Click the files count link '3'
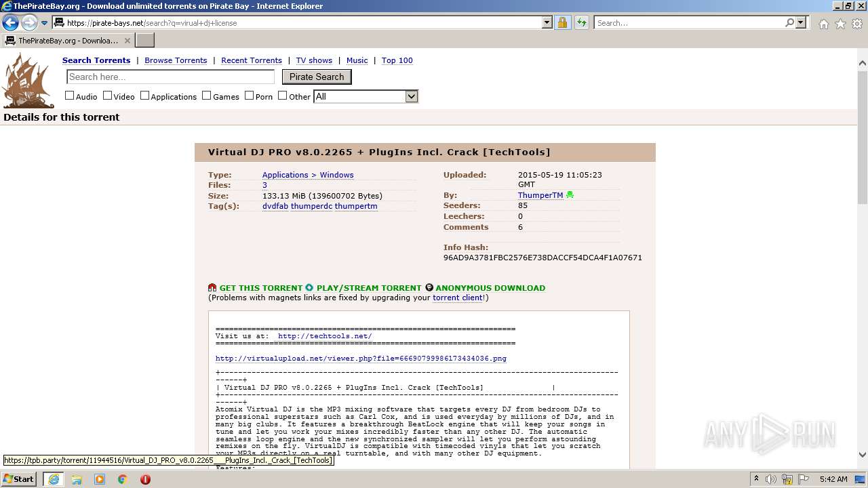 [x=264, y=185]
